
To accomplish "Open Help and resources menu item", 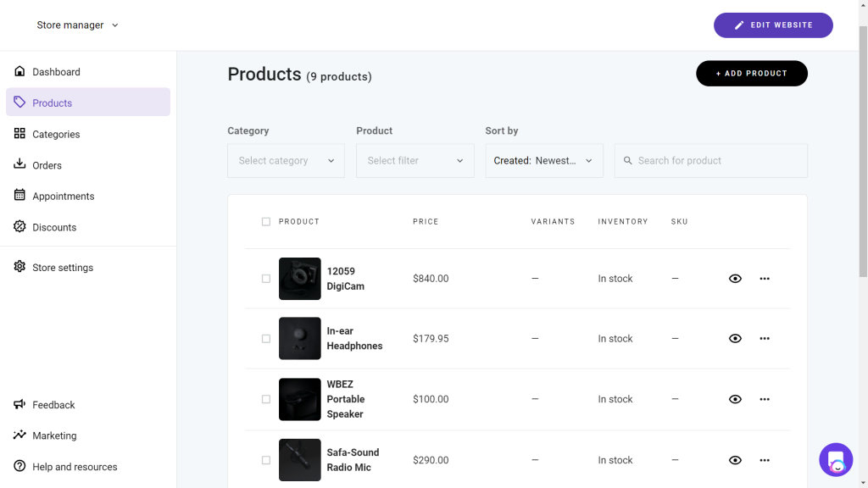I will click(x=75, y=467).
